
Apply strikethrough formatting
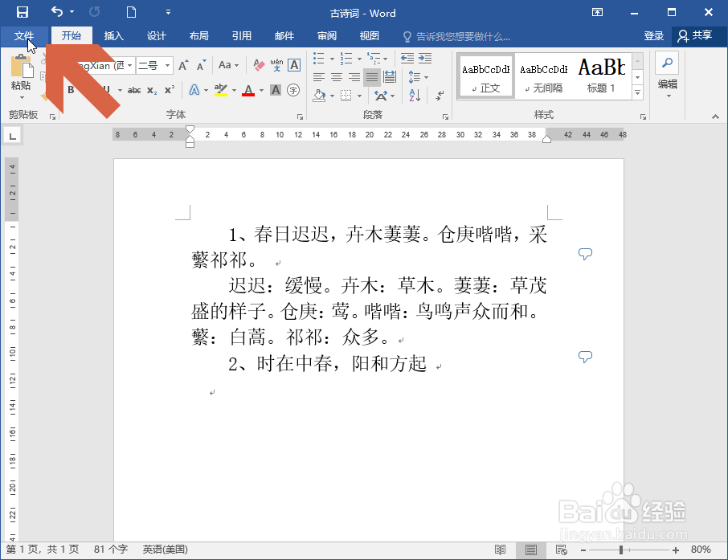pos(134,89)
